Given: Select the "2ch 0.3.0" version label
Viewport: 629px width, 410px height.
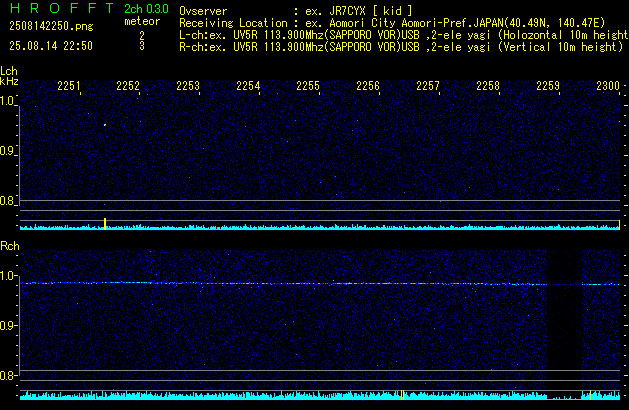Looking at the screenshot, I should click(x=146, y=9).
